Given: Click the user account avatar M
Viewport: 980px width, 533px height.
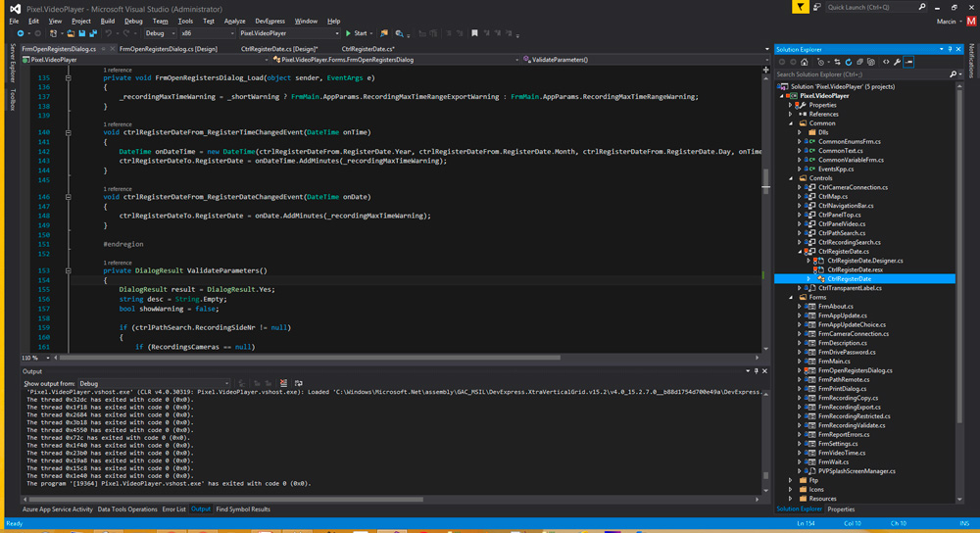Looking at the screenshot, I should coord(971,22).
